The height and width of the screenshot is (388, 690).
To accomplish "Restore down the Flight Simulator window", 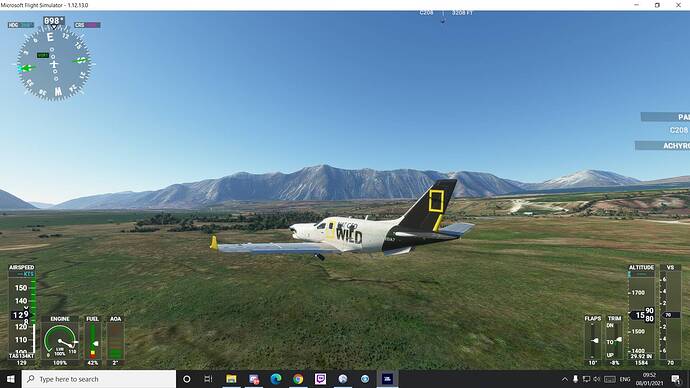I will (x=657, y=5).
